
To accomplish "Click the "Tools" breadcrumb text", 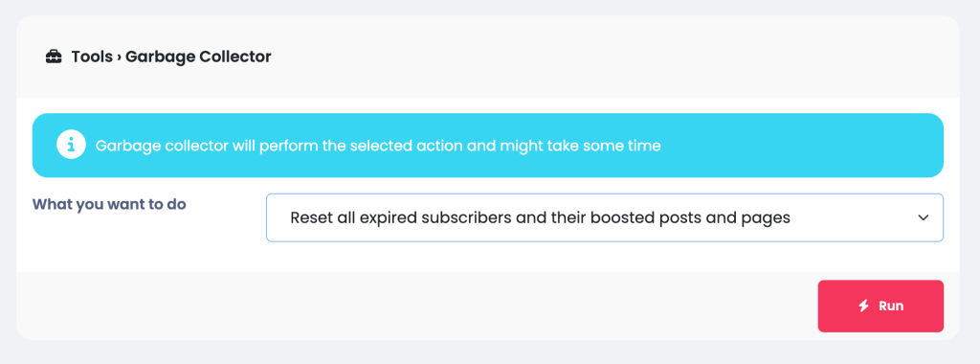I will coord(92,57).
